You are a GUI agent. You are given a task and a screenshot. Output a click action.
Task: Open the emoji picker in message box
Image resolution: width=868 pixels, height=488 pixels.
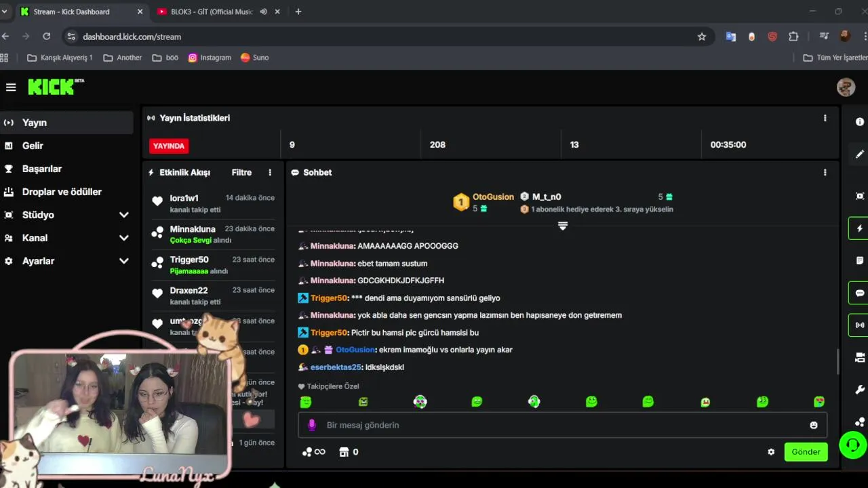[813, 425]
